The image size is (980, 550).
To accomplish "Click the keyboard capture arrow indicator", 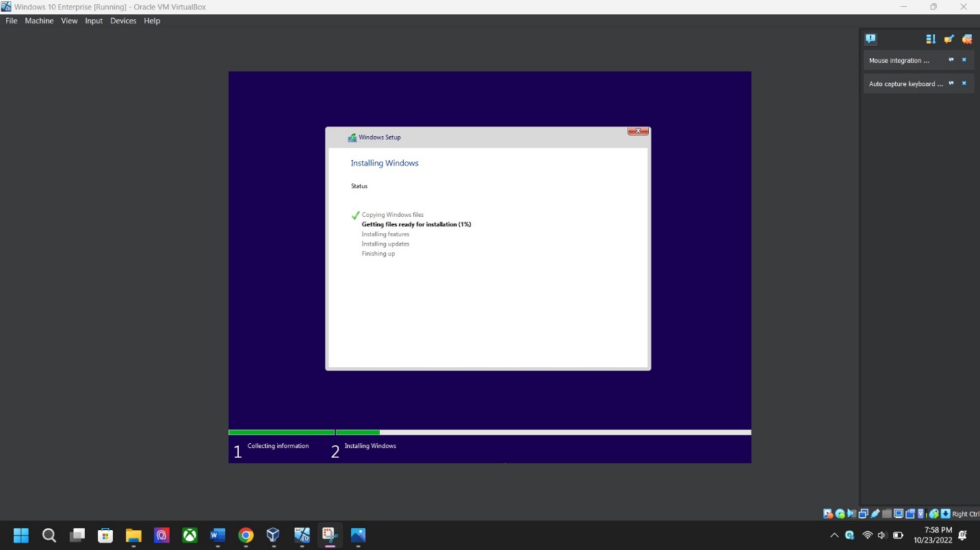I will pyautogui.click(x=945, y=514).
